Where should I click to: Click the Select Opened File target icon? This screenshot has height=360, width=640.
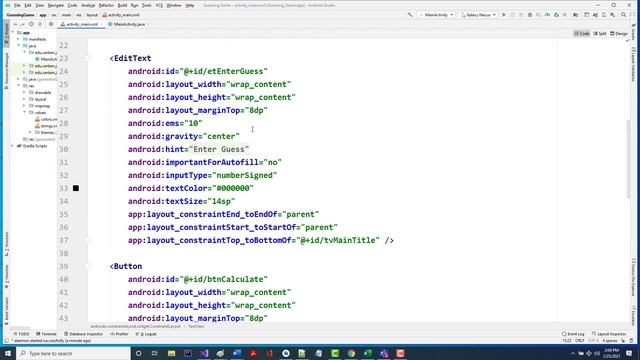pyautogui.click(x=31, y=24)
